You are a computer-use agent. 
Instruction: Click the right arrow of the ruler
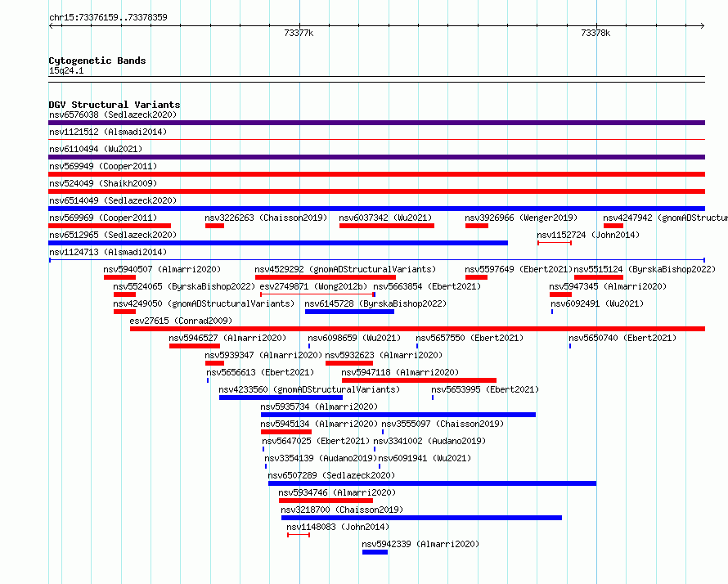[703, 26]
